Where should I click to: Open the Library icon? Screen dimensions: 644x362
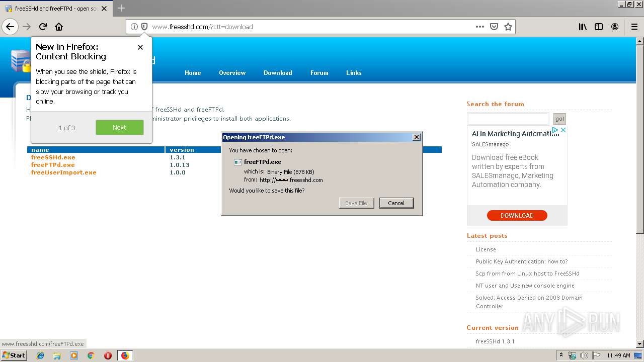583,27
